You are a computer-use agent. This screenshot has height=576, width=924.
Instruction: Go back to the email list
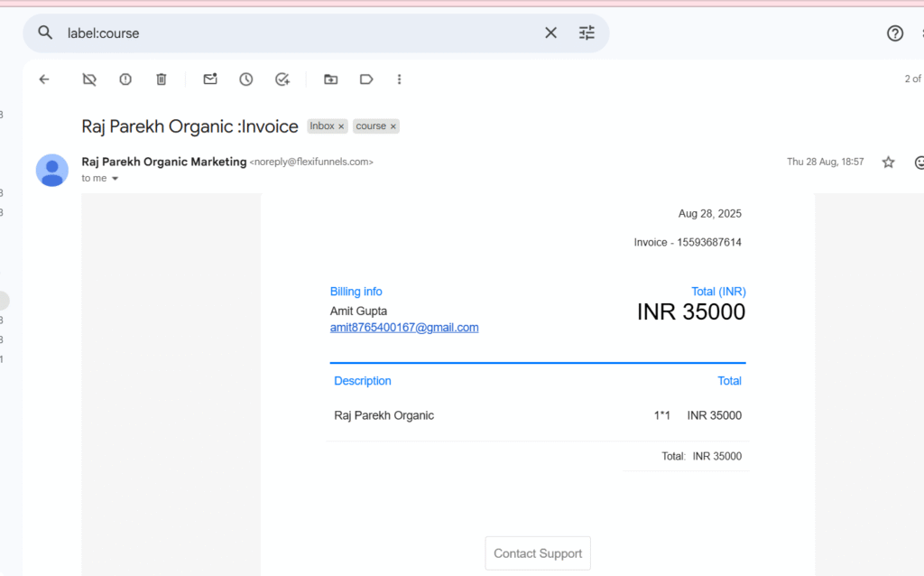tap(44, 79)
